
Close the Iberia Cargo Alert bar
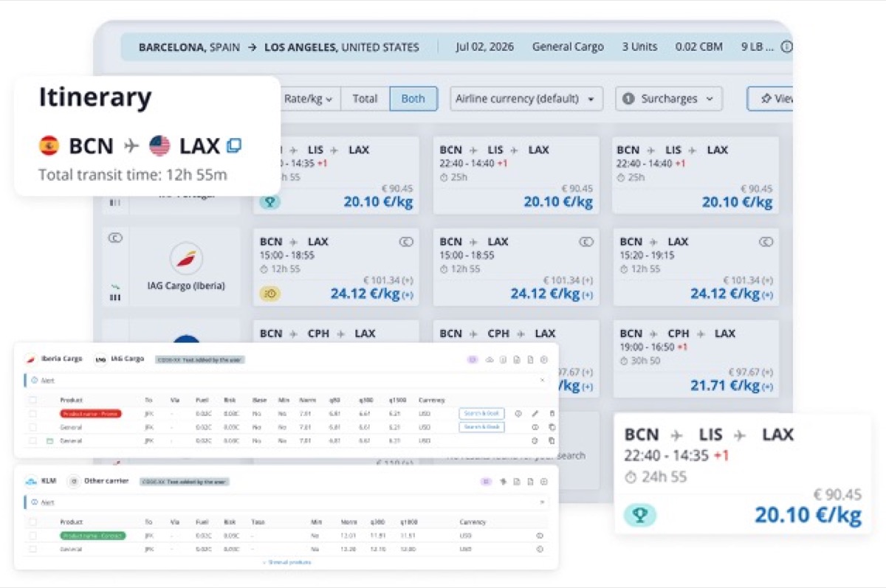pyautogui.click(x=543, y=380)
